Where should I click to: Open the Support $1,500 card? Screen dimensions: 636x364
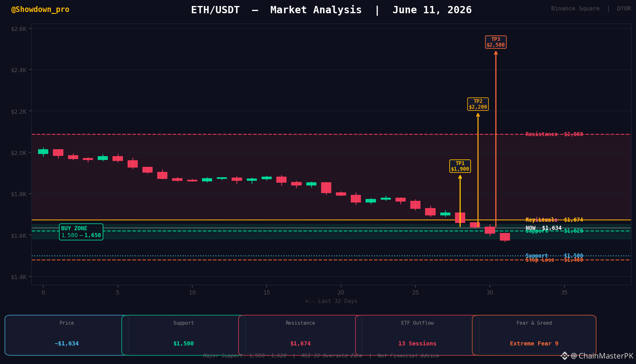[183, 335]
